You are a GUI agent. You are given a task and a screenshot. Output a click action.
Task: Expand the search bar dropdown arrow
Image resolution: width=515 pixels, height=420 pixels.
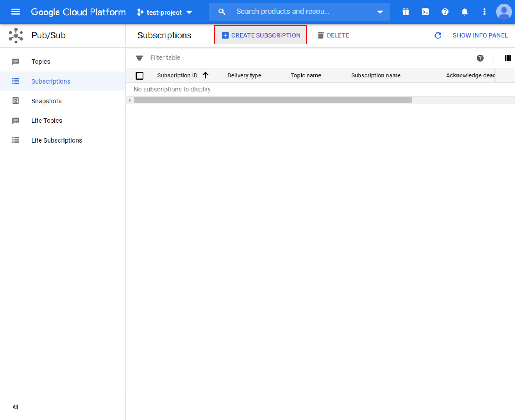click(380, 12)
